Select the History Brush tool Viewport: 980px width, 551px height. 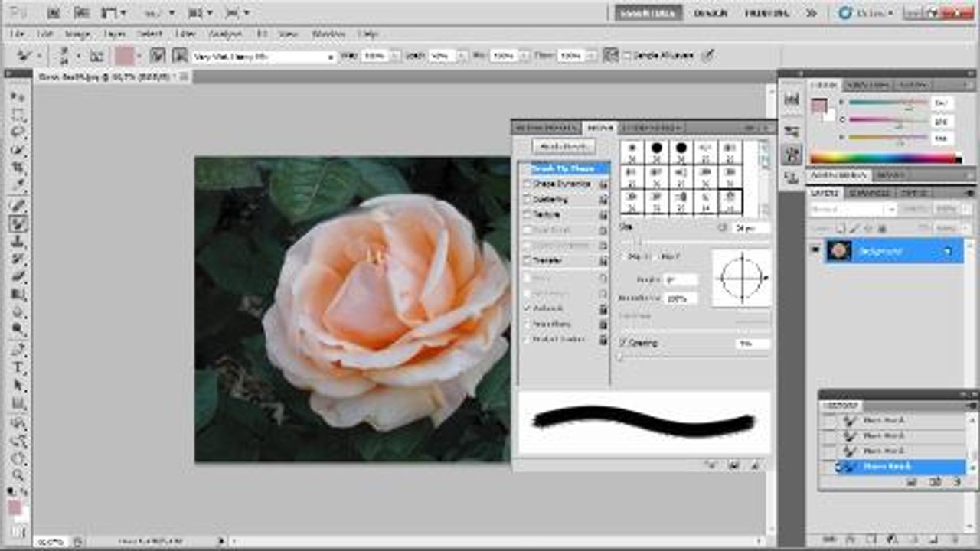pyautogui.click(x=18, y=259)
